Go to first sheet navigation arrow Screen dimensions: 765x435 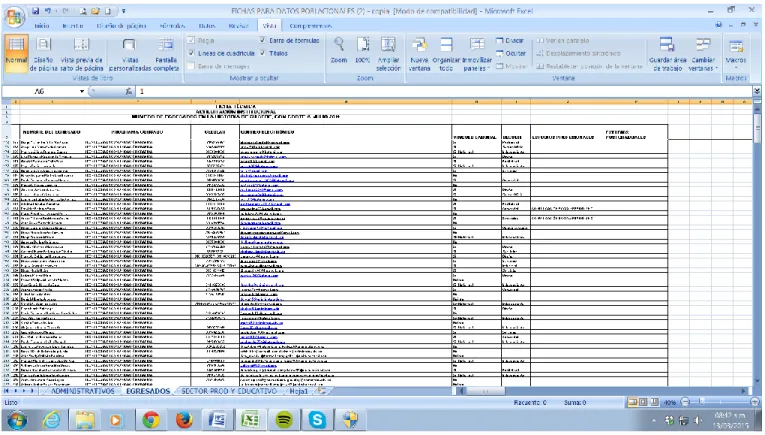7,391
